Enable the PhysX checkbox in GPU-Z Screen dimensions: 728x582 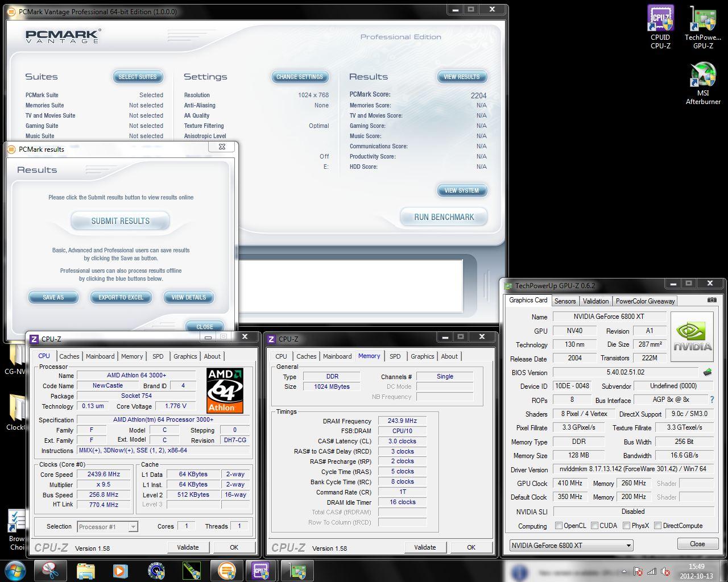(626, 526)
